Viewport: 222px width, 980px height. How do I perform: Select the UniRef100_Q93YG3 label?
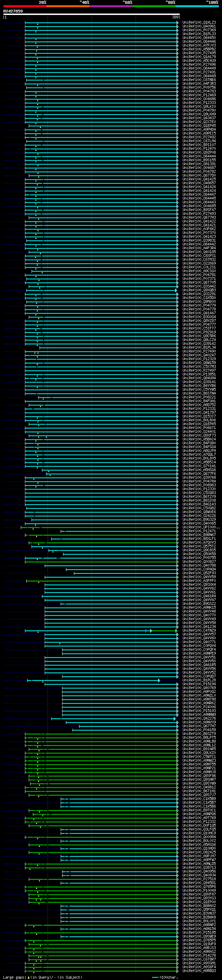pyautogui.click(x=199, y=898)
